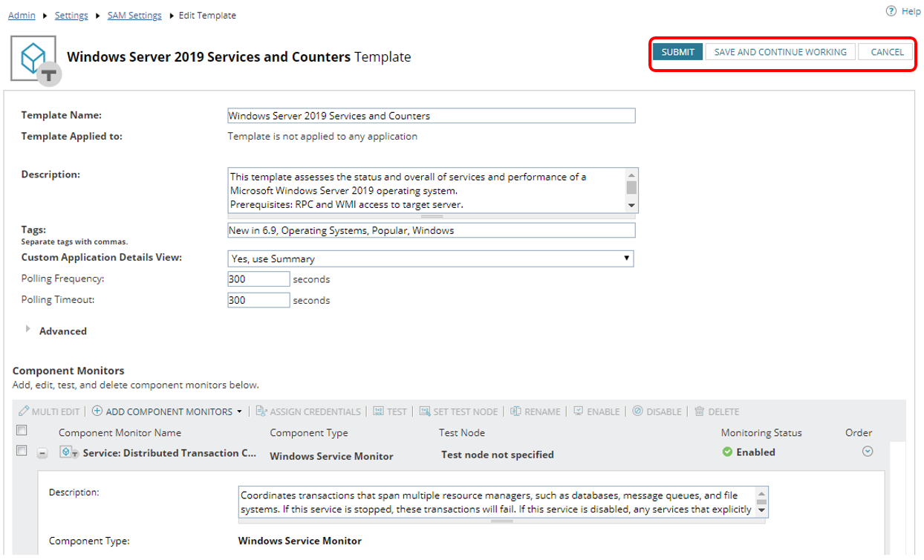This screenshot has width=924, height=560.
Task: Cancel editing the template
Action: [887, 52]
